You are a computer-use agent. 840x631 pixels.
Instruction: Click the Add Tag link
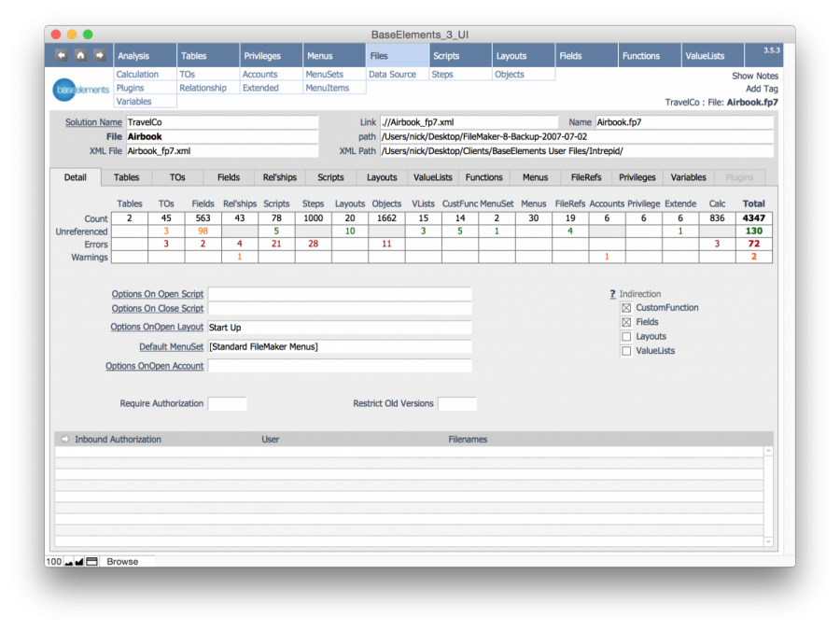pyautogui.click(x=762, y=89)
